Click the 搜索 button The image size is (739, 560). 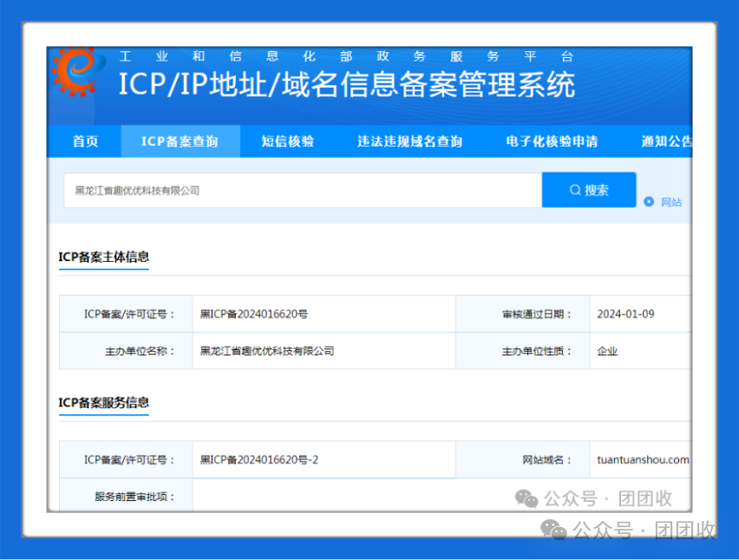(589, 190)
